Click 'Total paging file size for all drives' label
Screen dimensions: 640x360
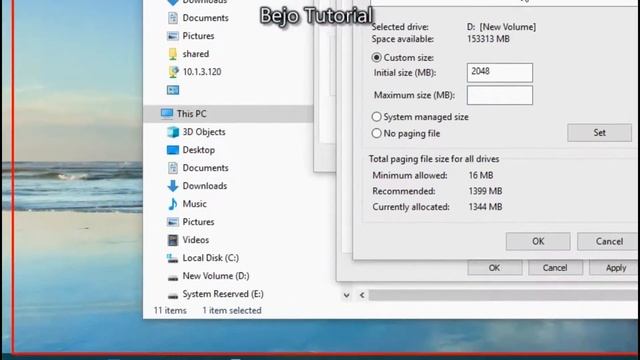pyautogui.click(x=434, y=159)
